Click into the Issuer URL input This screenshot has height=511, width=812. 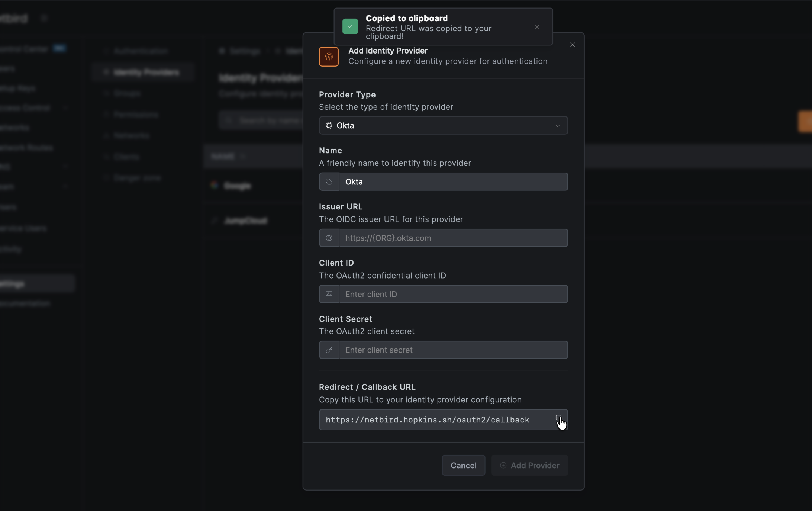(453, 238)
